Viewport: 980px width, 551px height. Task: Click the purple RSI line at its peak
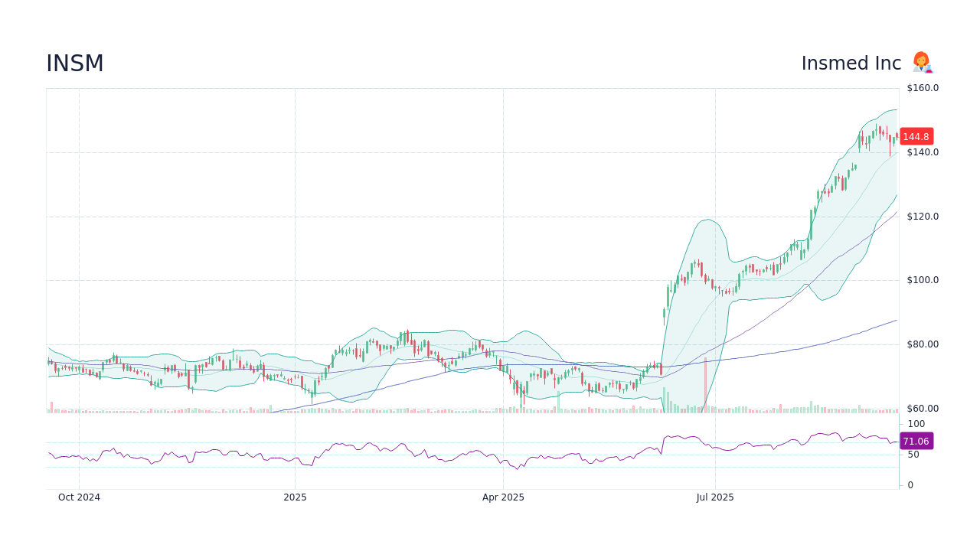[x=834, y=432]
